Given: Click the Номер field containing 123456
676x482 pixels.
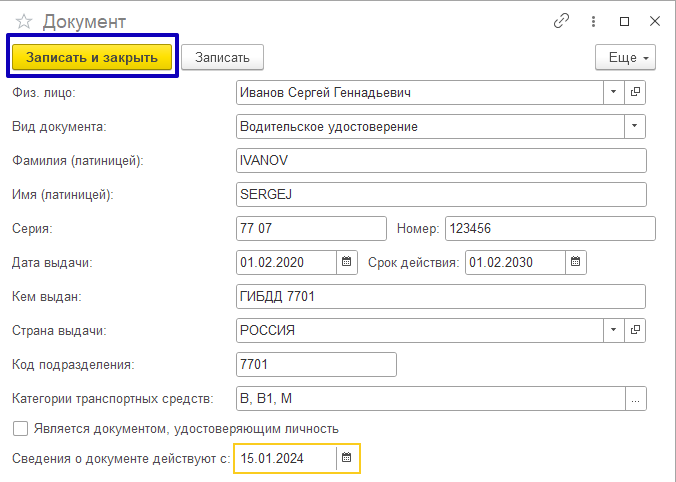Looking at the screenshot, I should tap(549, 229).
